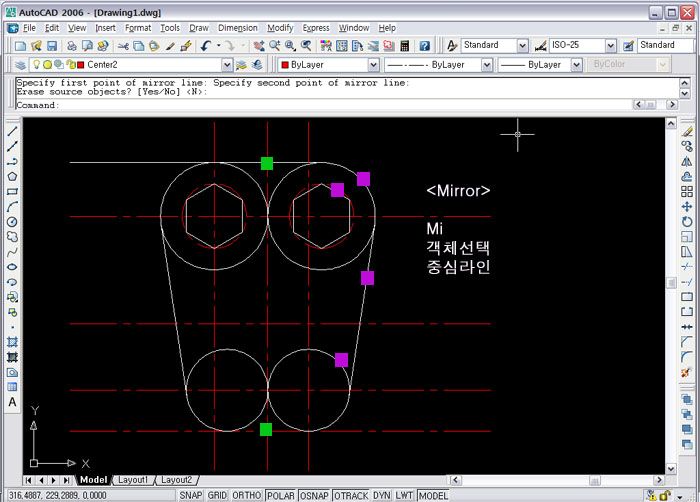Toggle OTRACK in status bar
This screenshot has width=700, height=502.
351,495
